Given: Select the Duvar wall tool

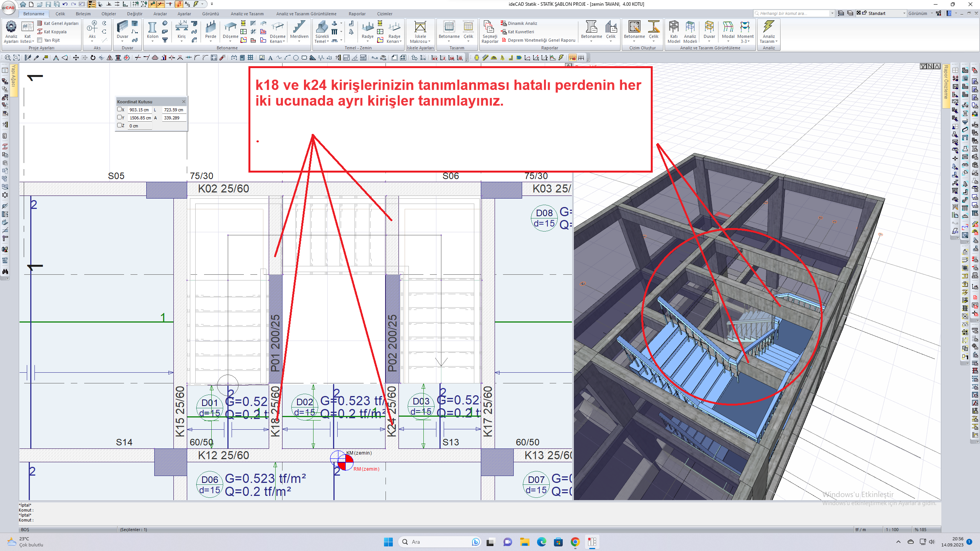Looking at the screenshot, I should tap(122, 31).
